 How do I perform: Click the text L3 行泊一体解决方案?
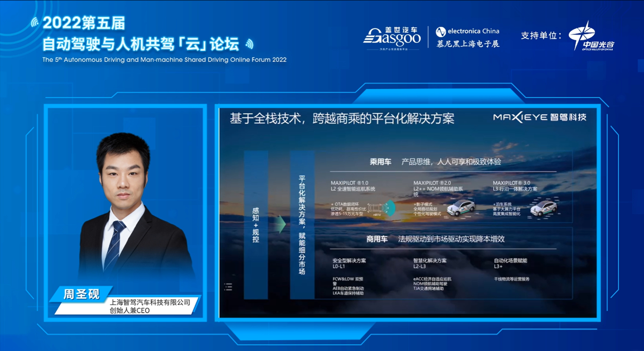pyautogui.click(x=515, y=189)
